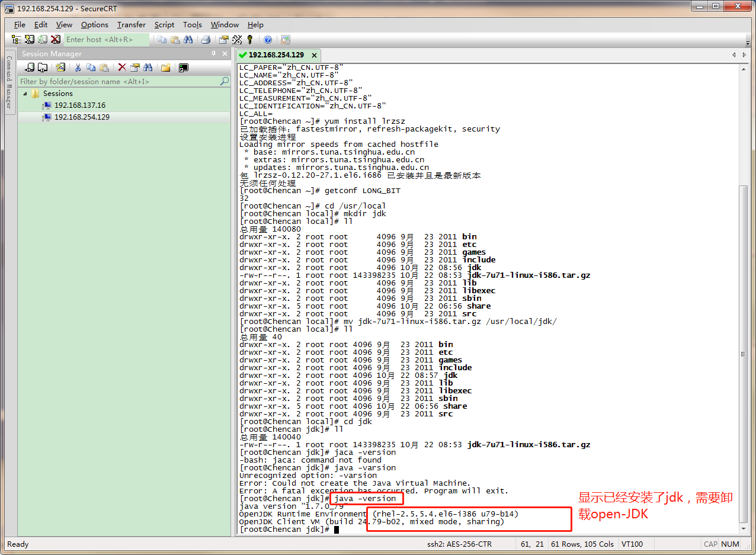This screenshot has height=555, width=756.
Task: Open the Window menu
Action: [225, 24]
